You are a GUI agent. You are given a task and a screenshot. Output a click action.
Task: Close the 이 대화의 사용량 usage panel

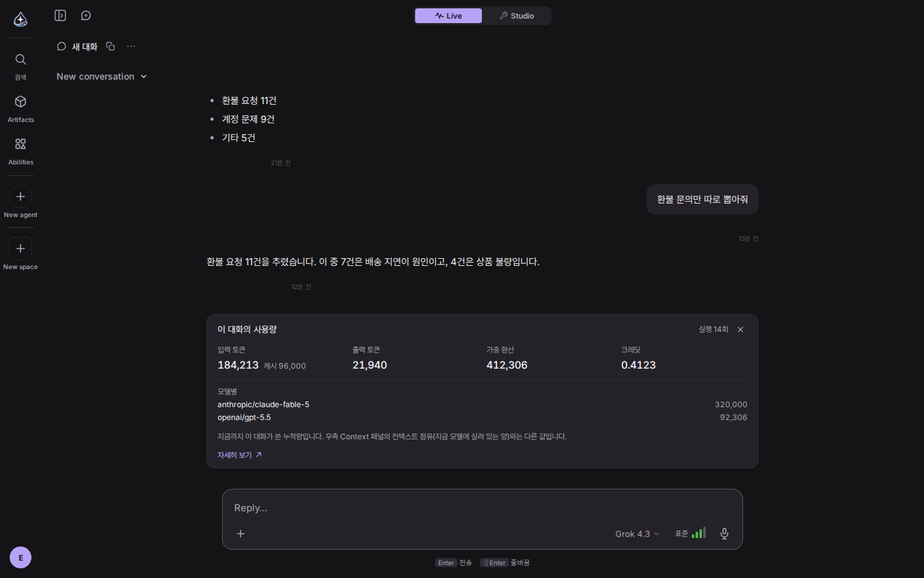point(740,329)
